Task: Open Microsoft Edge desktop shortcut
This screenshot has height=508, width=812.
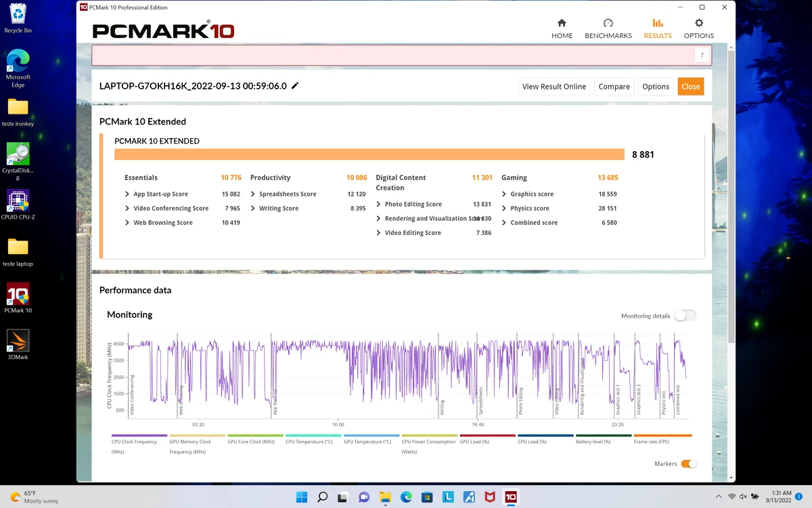Action: tap(18, 68)
